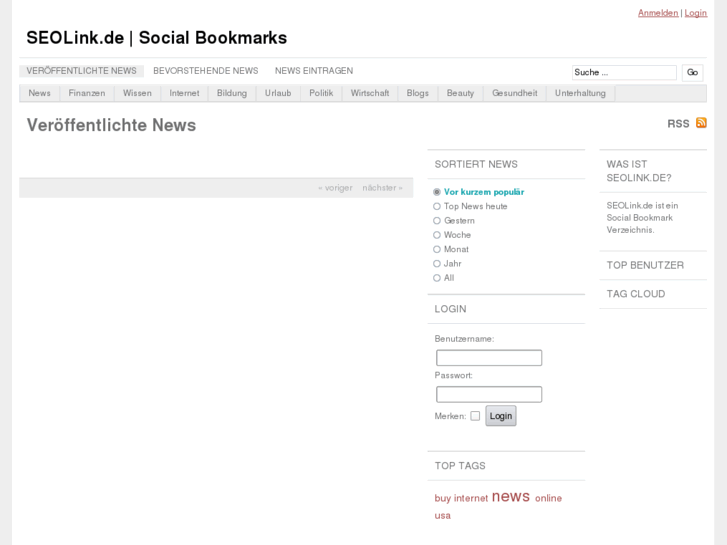Choose the 'Woche' radio option
The image size is (727, 545).
click(x=437, y=235)
